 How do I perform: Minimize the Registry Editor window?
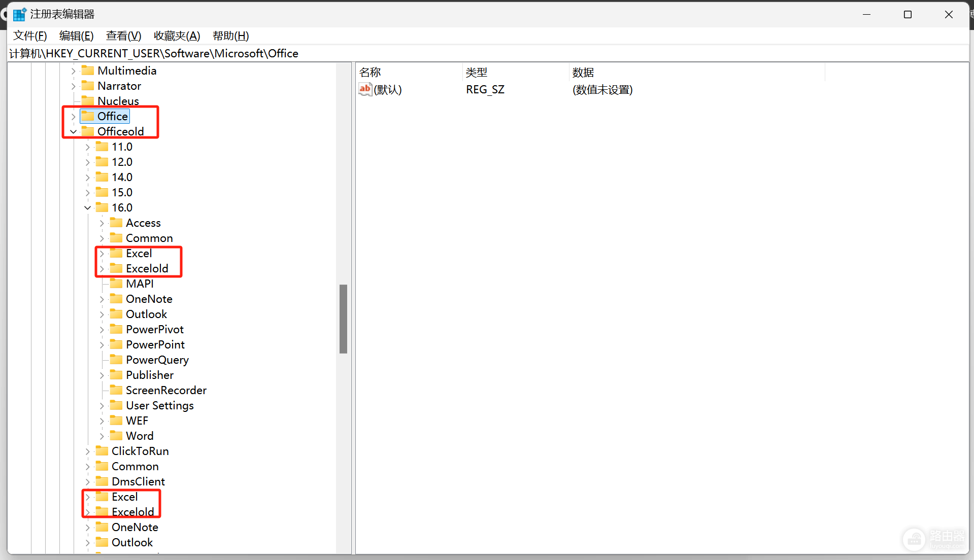(x=866, y=14)
